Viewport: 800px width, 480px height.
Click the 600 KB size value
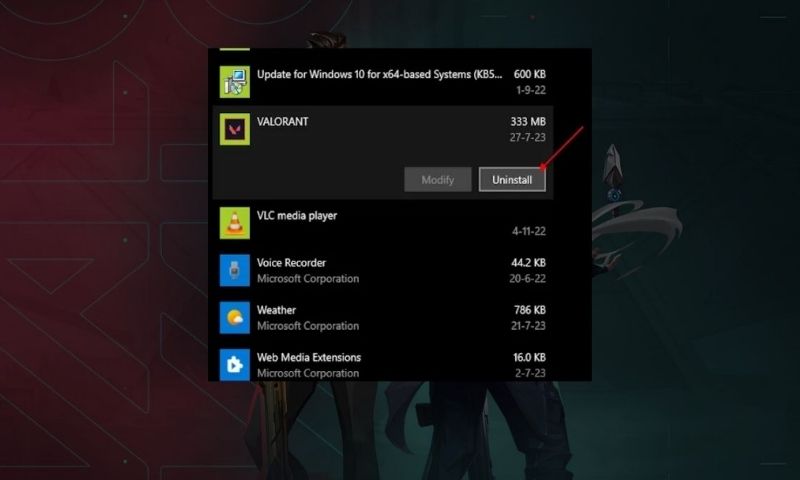click(530, 74)
